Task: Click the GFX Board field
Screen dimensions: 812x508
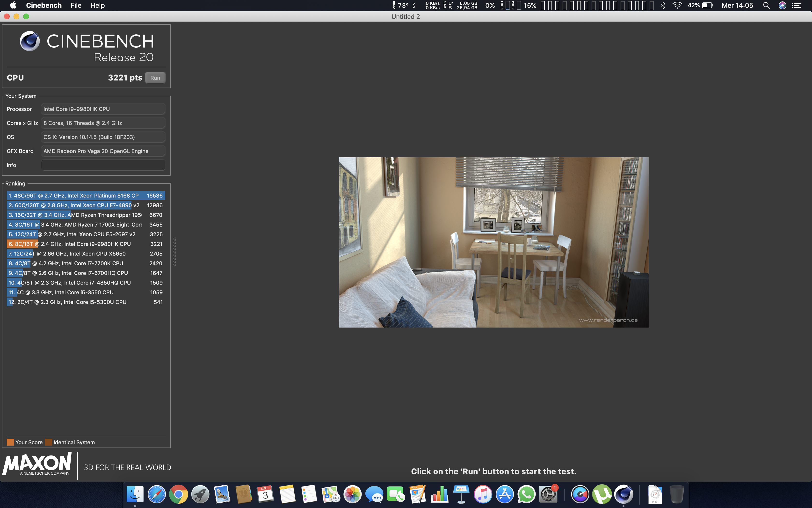Action: [x=103, y=151]
